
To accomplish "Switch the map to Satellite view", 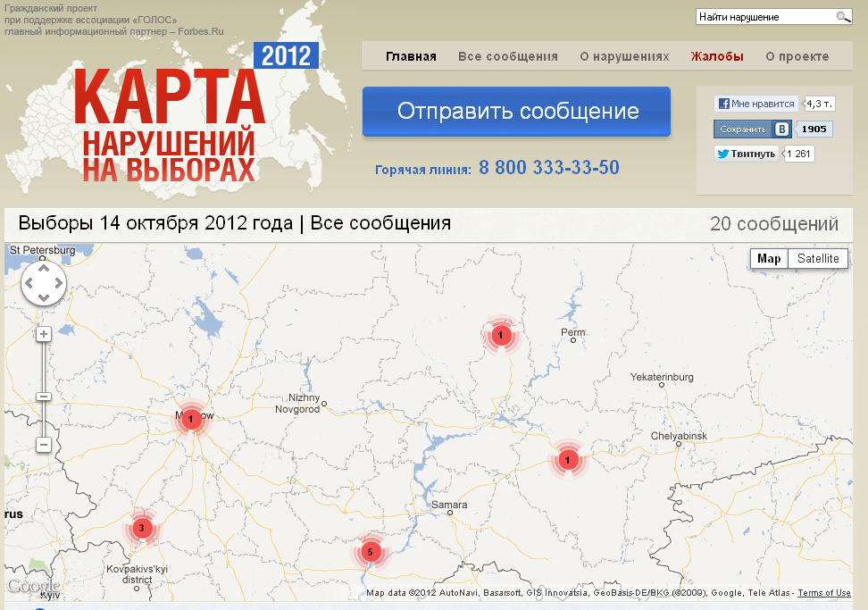I will click(x=818, y=259).
